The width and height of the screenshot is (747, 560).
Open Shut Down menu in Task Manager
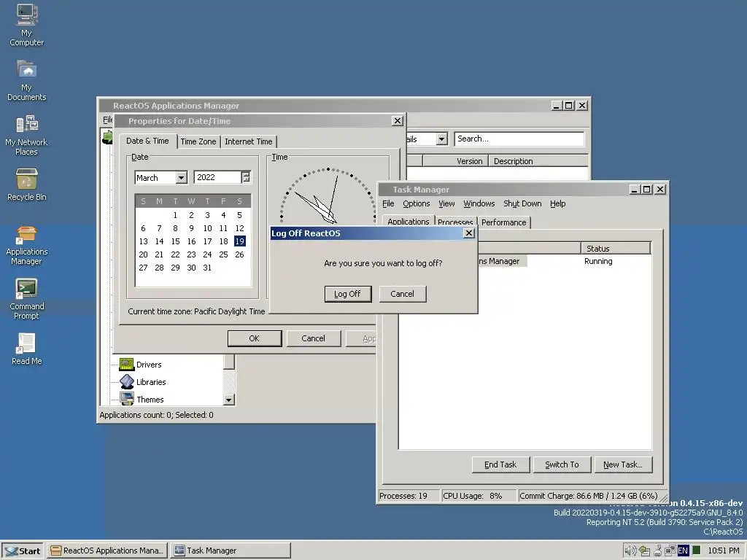[x=522, y=203]
